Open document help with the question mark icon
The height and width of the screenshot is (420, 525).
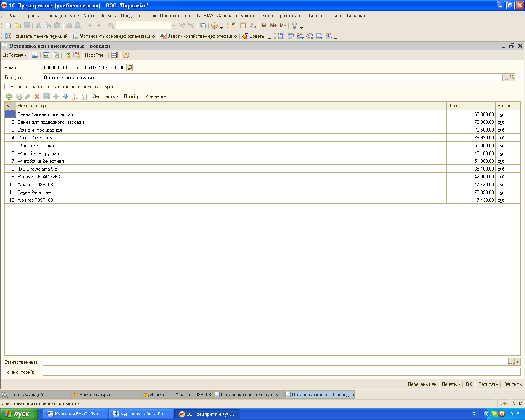[x=126, y=55]
